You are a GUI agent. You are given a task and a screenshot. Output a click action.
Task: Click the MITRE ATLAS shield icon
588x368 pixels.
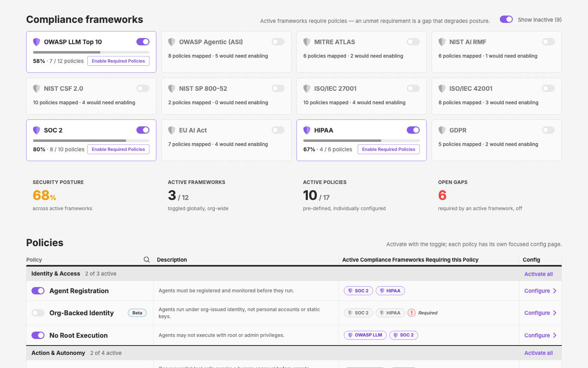(307, 42)
